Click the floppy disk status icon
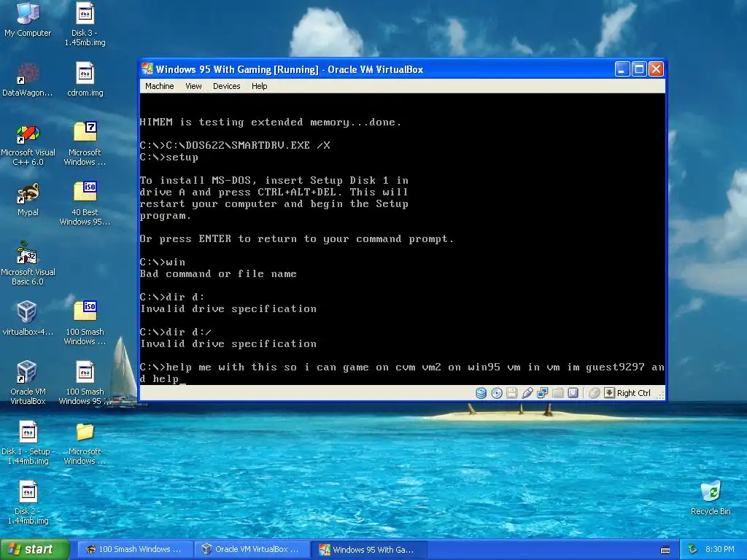The height and width of the screenshot is (560, 747). click(x=511, y=393)
